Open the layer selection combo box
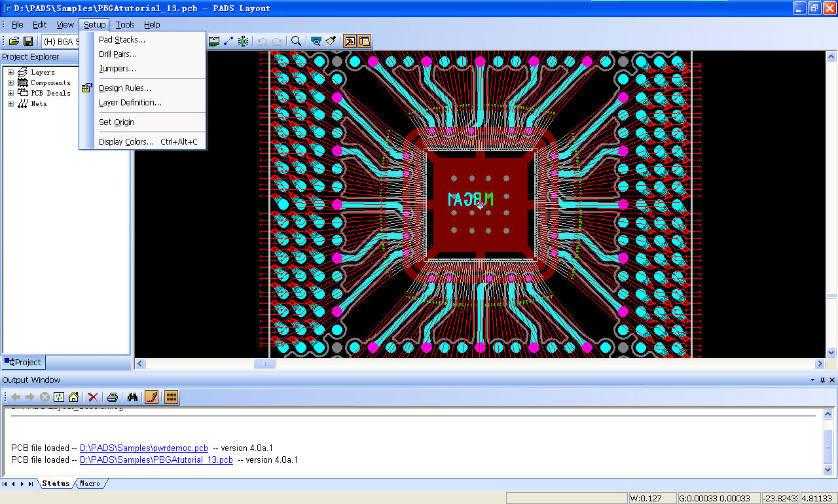 60,41
